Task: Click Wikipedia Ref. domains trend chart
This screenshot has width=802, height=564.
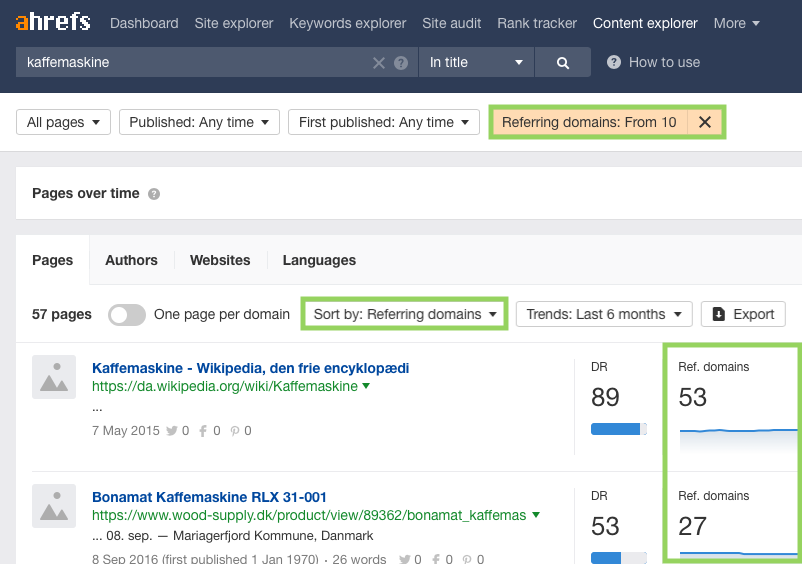Action: pos(739,439)
